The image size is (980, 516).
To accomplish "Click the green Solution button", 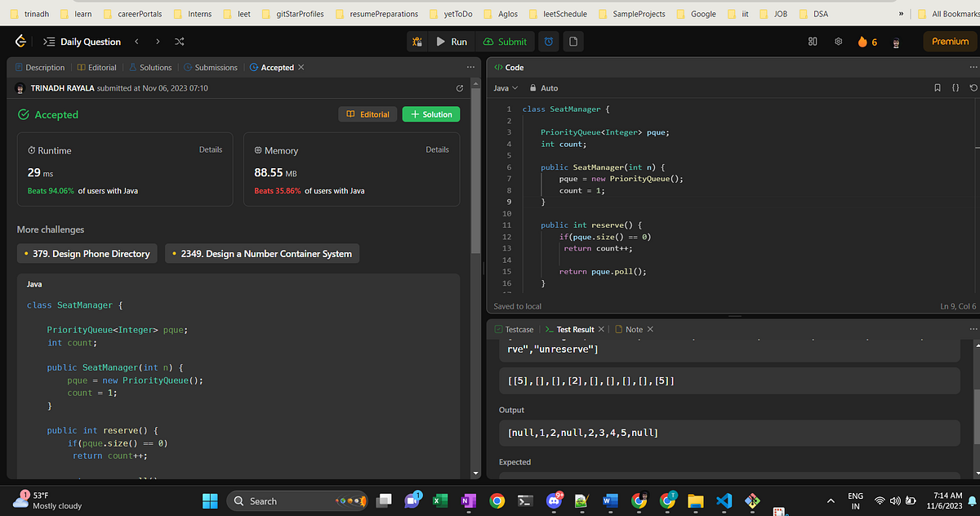I will pos(431,114).
